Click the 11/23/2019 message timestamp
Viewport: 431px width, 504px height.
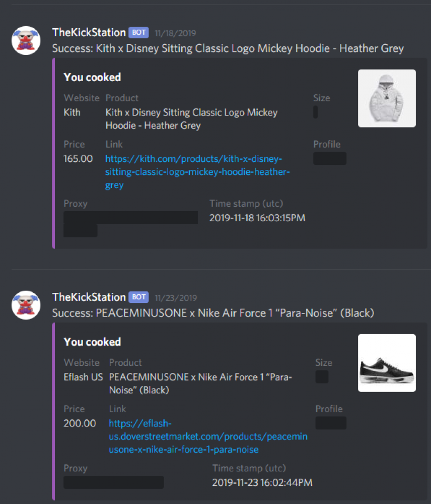[176, 298]
